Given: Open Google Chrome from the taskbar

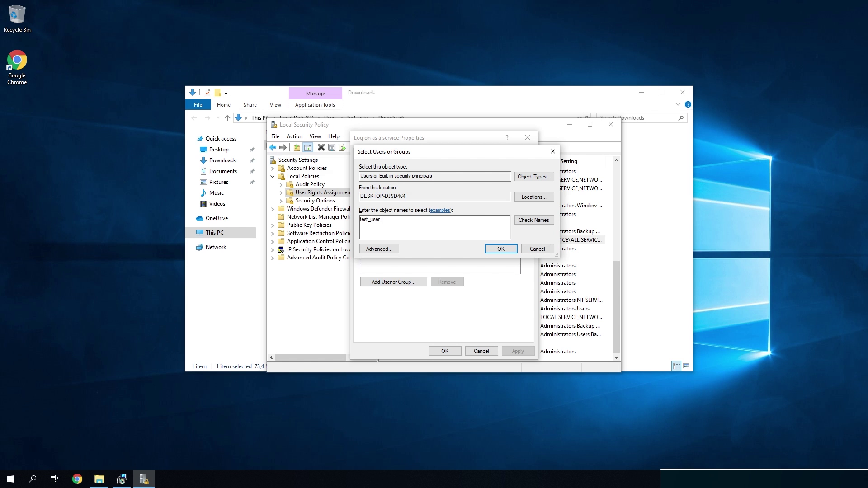Looking at the screenshot, I should (x=77, y=479).
